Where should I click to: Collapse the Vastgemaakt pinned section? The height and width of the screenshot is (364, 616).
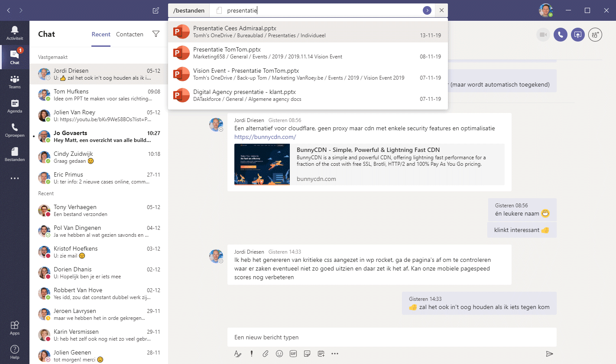point(53,57)
